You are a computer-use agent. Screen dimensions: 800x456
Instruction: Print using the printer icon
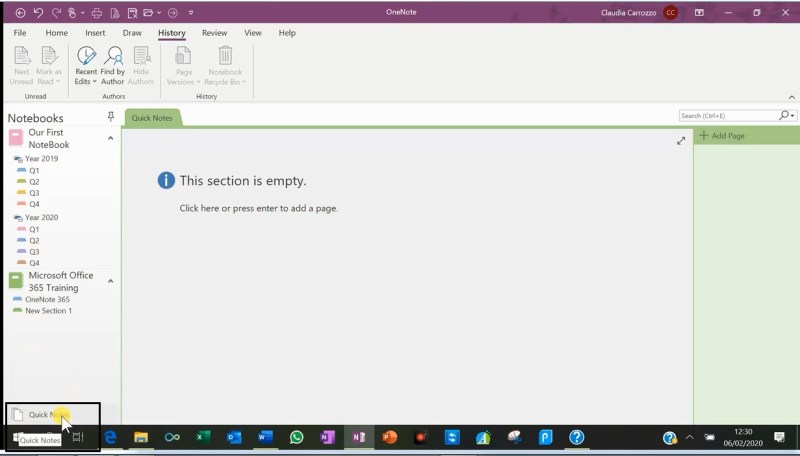click(97, 13)
